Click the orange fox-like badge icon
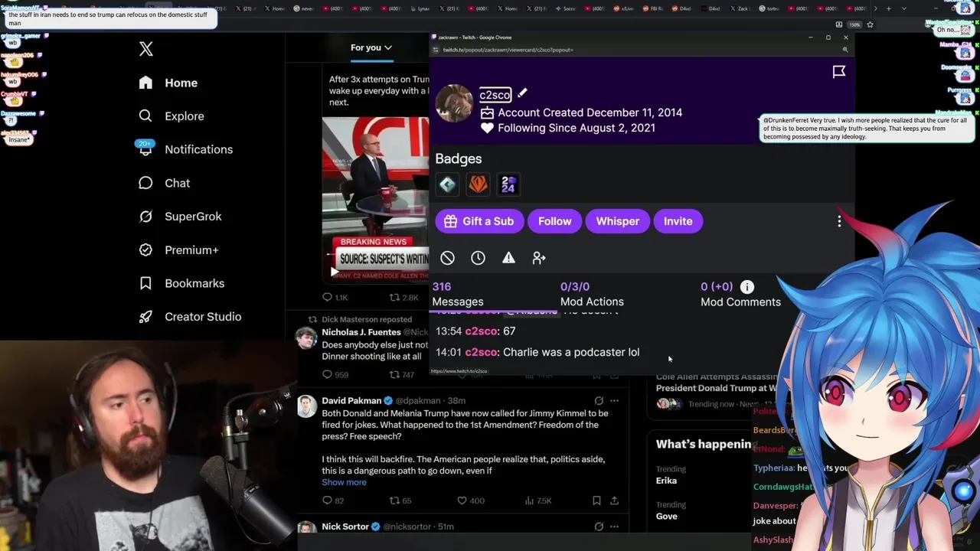 pos(478,184)
